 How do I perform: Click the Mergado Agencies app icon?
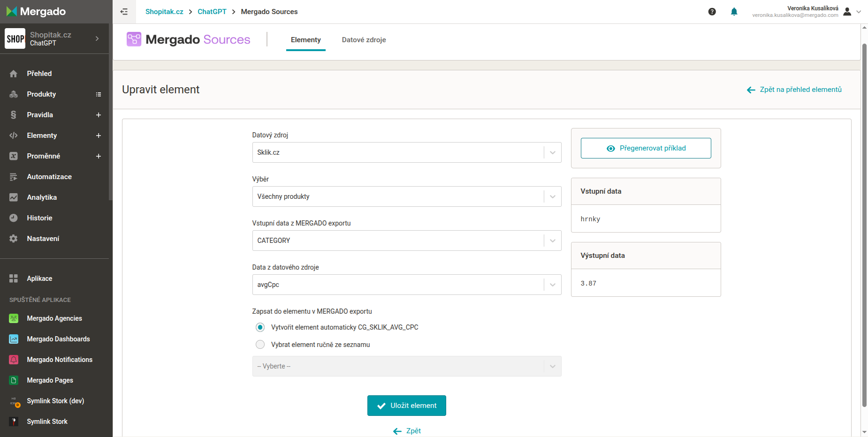(x=14, y=318)
